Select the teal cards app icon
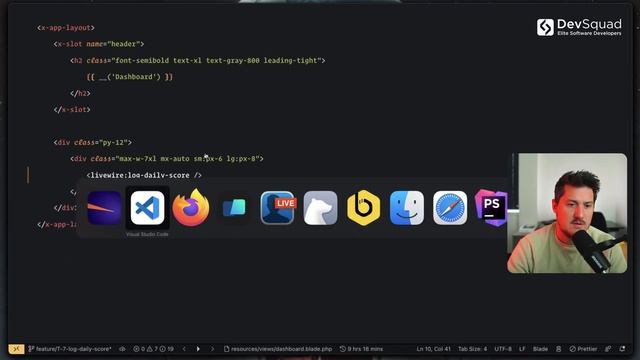Viewport: 640px width, 360px height. coord(234,208)
